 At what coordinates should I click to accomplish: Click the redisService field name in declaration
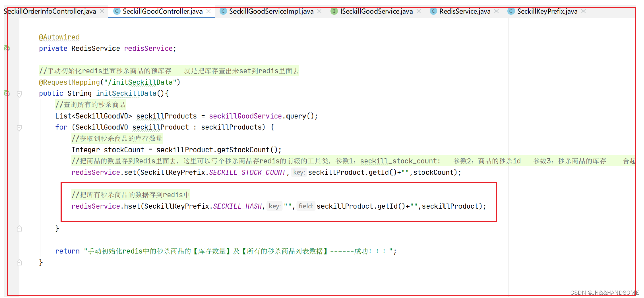point(149,48)
